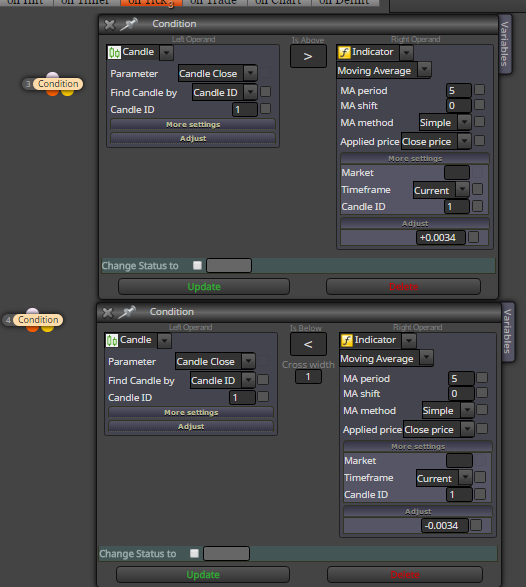This screenshot has height=587, width=526.
Task: Open upper Moving Average indicator dropdown
Action: (424, 70)
